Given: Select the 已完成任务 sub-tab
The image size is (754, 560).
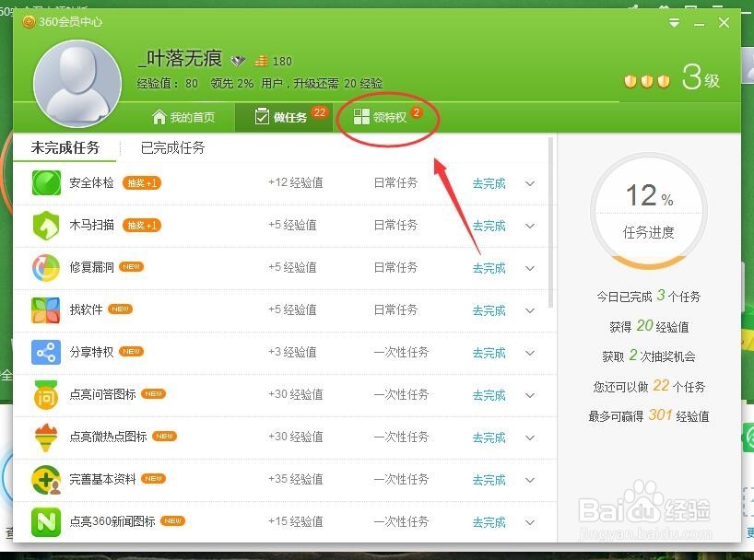Looking at the screenshot, I should [172, 147].
